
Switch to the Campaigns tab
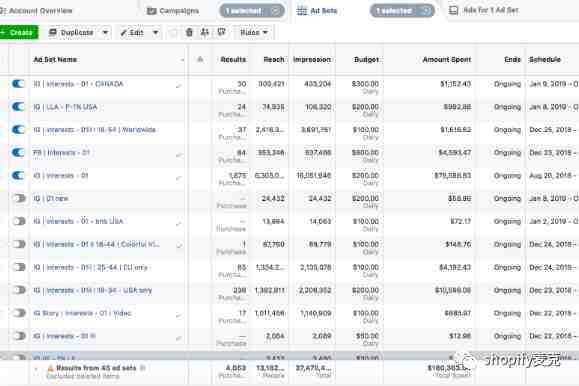(173, 11)
